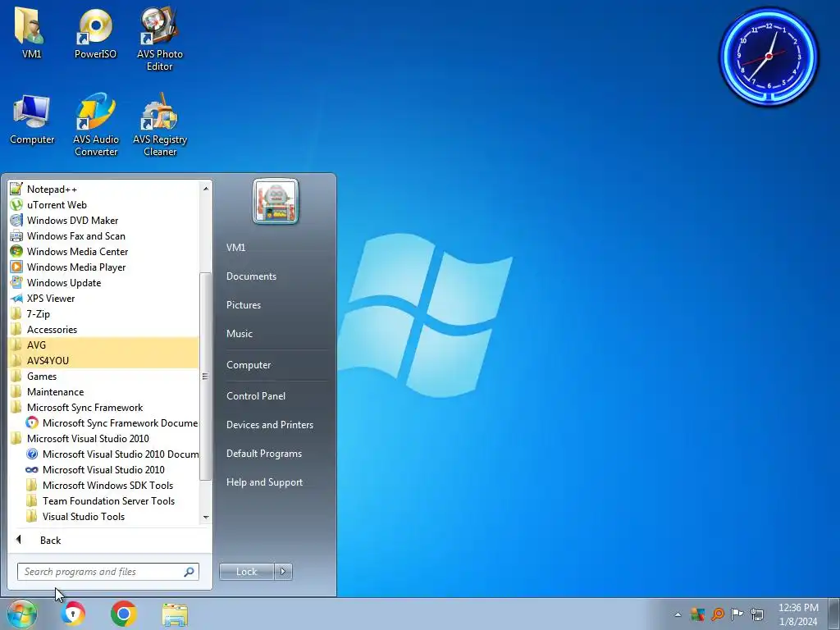Screen dimensions: 840x630
Task: Select the Computer desktop icon
Action: point(32,119)
